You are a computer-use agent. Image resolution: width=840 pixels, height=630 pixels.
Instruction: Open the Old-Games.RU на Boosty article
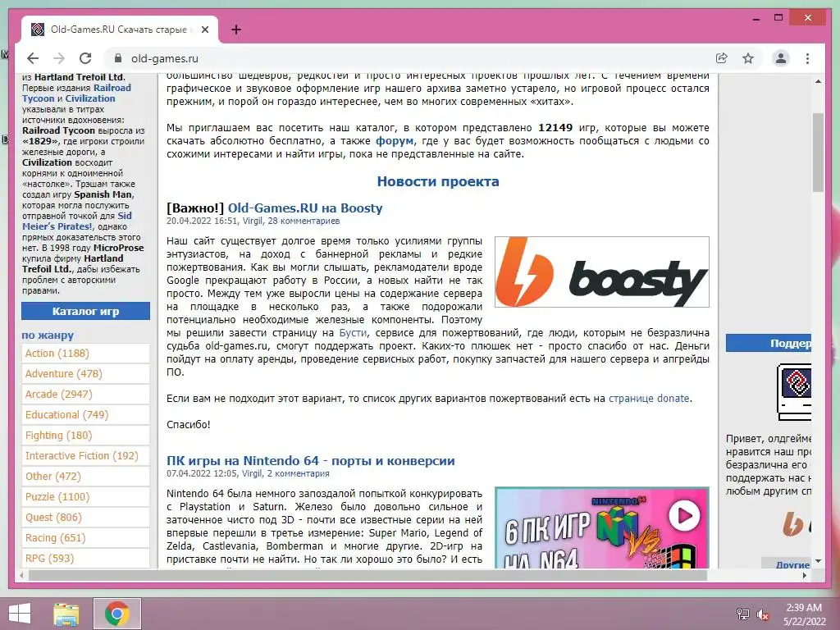coord(305,208)
